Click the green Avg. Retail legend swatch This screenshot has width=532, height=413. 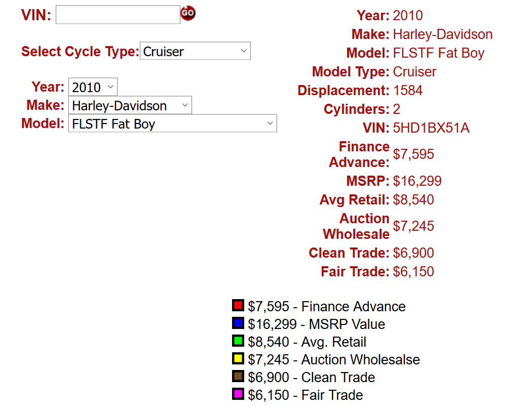point(238,341)
